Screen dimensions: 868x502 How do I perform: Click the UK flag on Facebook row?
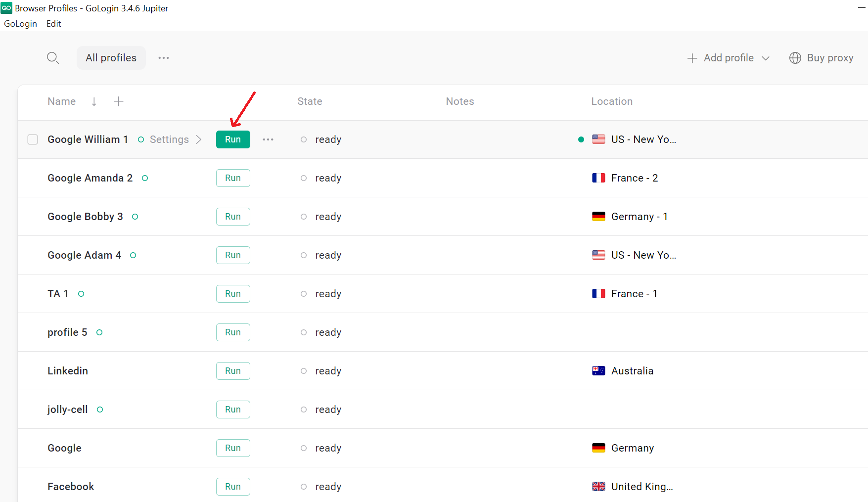598,487
